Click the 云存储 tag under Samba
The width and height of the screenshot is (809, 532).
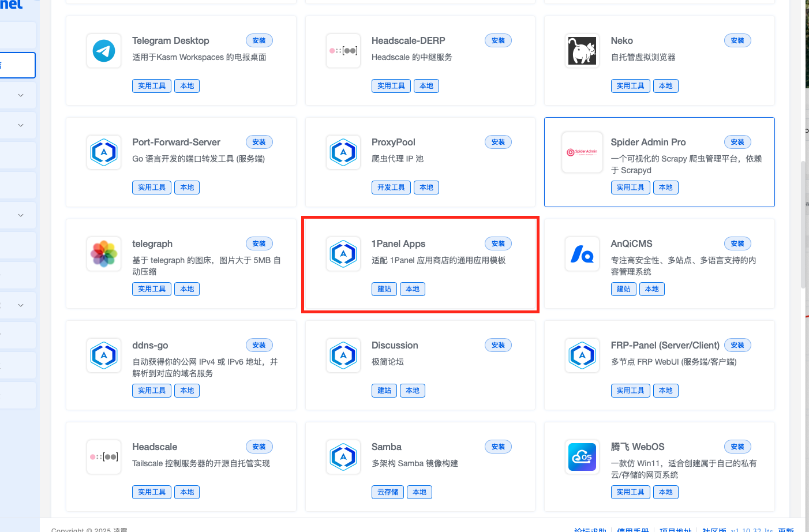[388, 492]
